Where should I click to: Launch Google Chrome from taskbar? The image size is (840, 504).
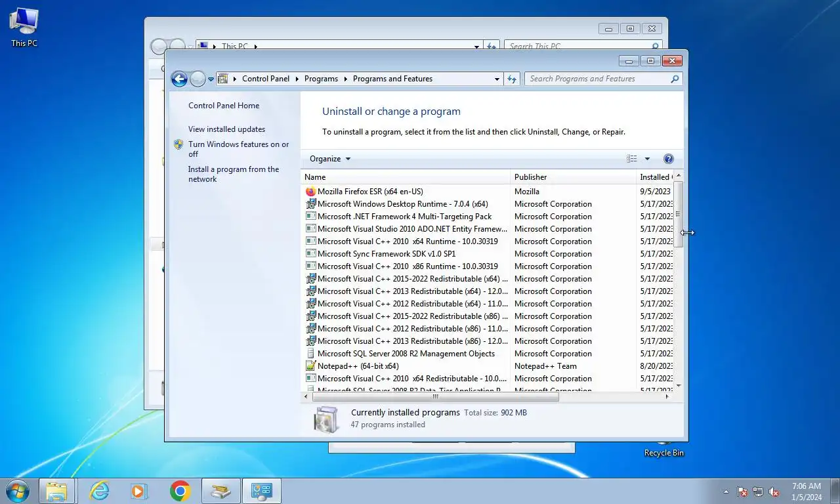pos(180,491)
